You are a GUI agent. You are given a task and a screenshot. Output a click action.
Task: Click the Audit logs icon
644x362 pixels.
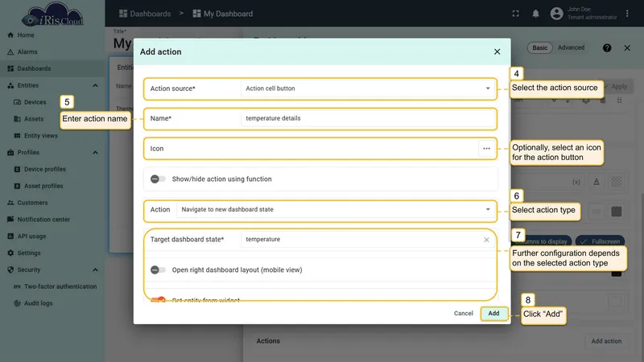click(17, 303)
